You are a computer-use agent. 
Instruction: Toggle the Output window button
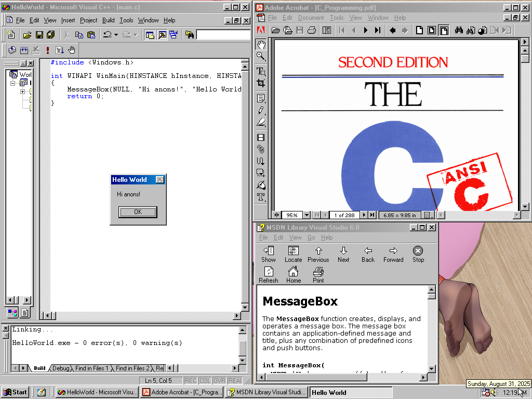(162, 35)
